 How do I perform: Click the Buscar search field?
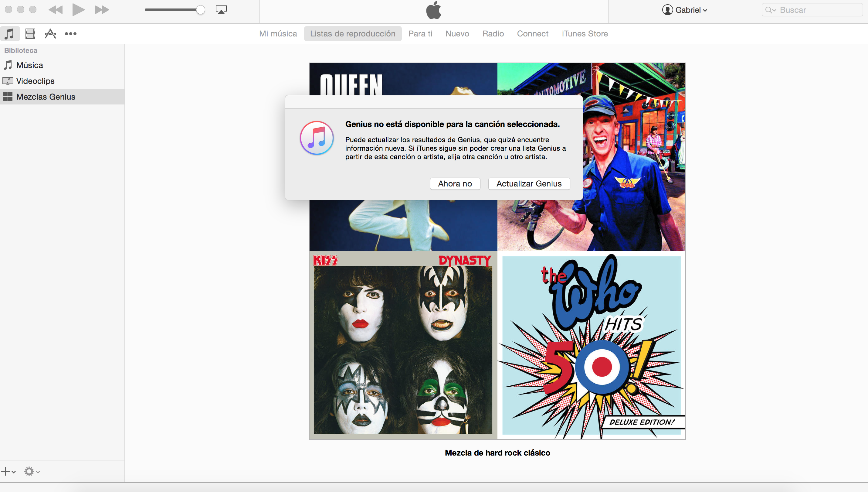click(x=812, y=10)
